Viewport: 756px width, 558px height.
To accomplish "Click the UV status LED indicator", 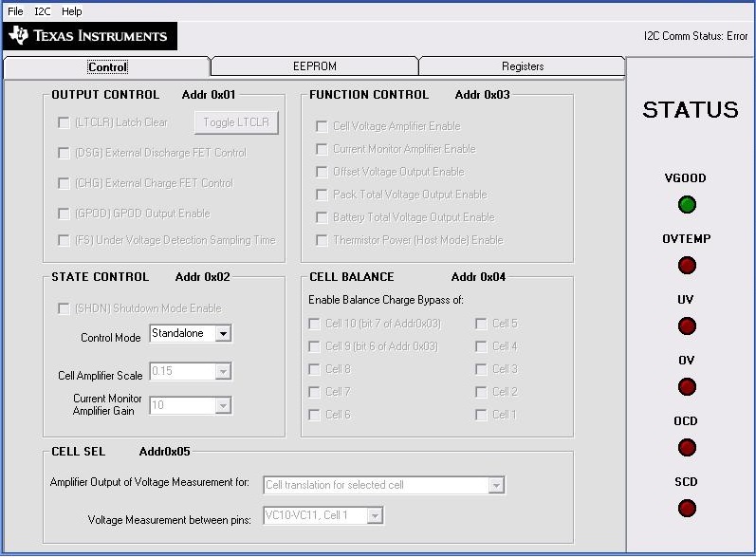I will [687, 325].
